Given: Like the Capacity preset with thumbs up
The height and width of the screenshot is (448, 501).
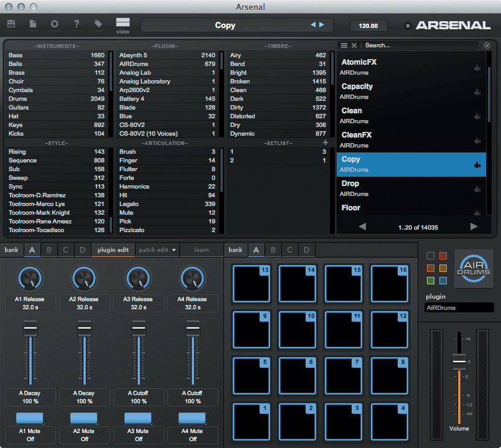Looking at the screenshot, I should 477,92.
